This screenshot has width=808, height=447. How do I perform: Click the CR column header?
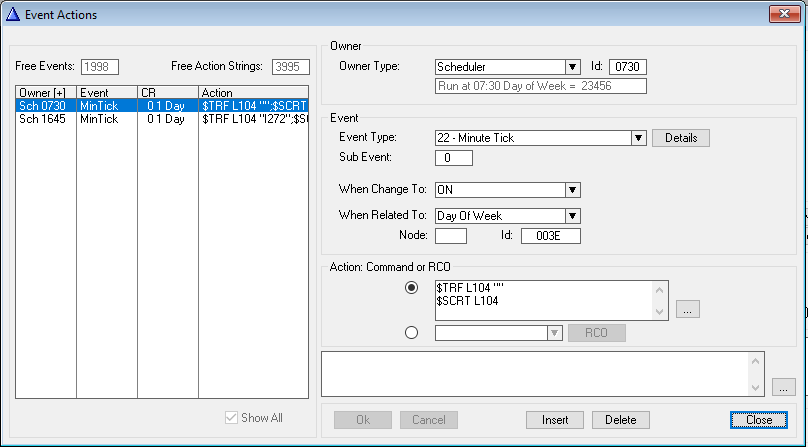click(168, 93)
